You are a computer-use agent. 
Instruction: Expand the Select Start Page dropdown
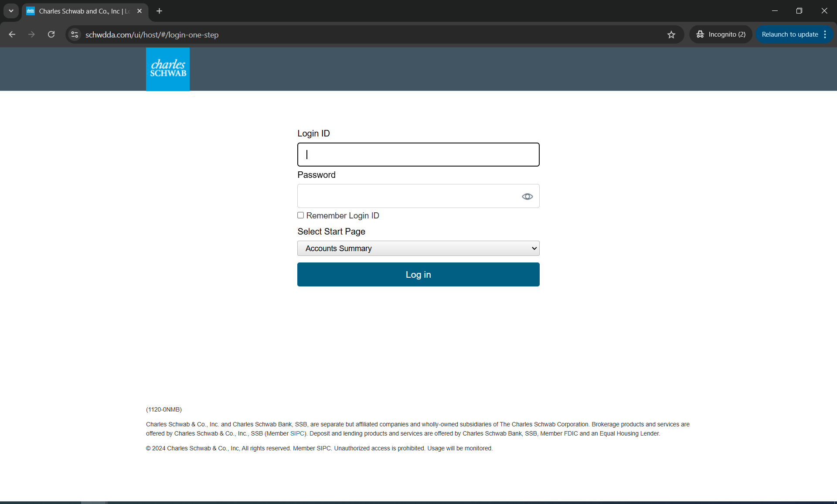418,249
